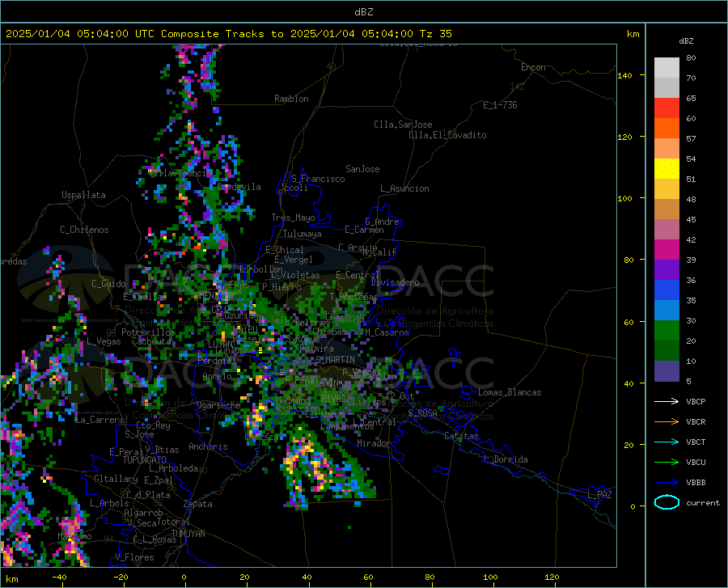
Task: Click the 'Mirador' map label
Action: 374,443
